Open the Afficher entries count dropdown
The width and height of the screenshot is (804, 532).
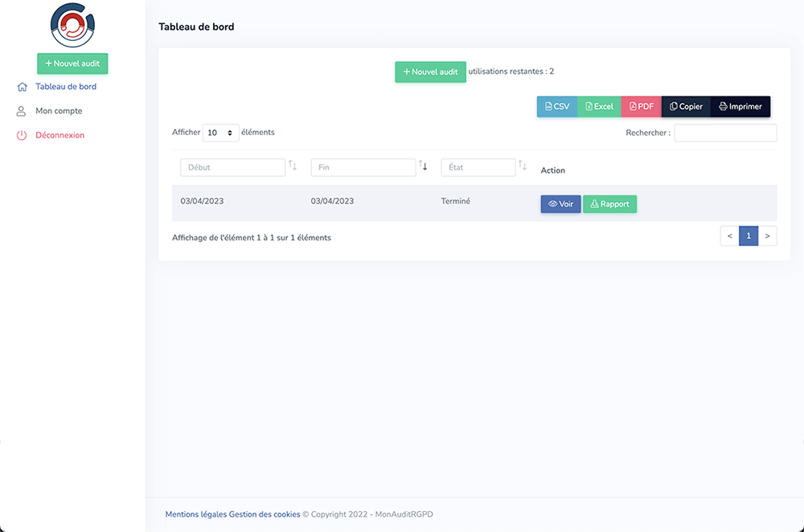[x=220, y=133]
